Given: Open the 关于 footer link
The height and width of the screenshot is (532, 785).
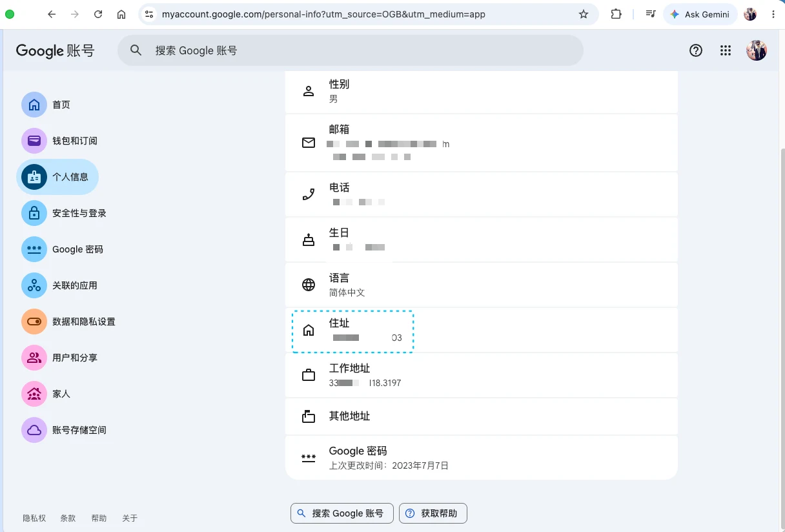Looking at the screenshot, I should pos(130,518).
